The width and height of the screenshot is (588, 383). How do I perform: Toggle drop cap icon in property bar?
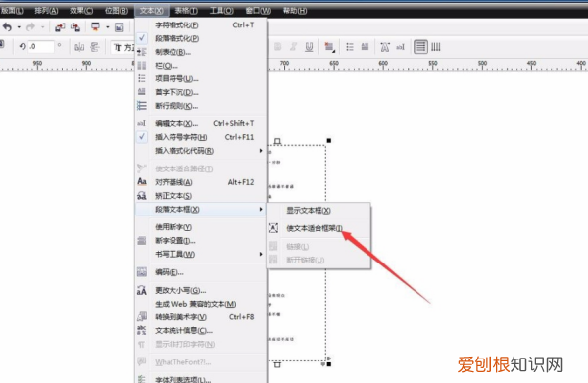[365, 47]
